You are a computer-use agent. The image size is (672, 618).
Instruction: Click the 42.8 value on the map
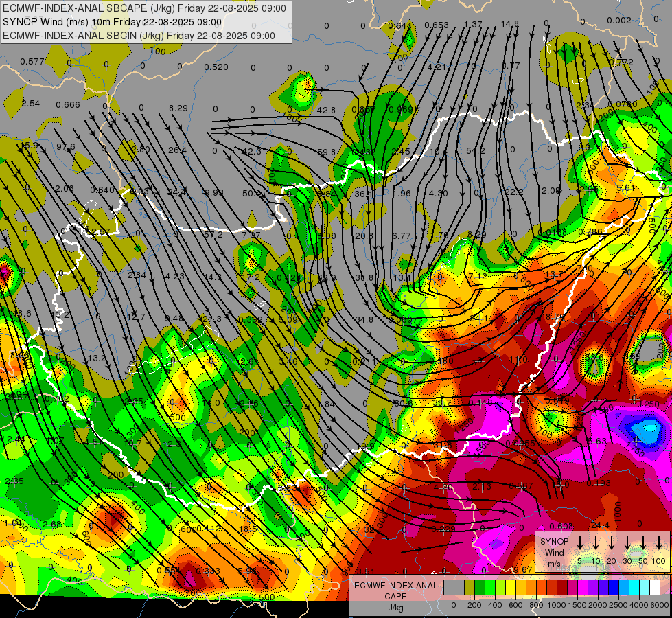pyautogui.click(x=326, y=111)
